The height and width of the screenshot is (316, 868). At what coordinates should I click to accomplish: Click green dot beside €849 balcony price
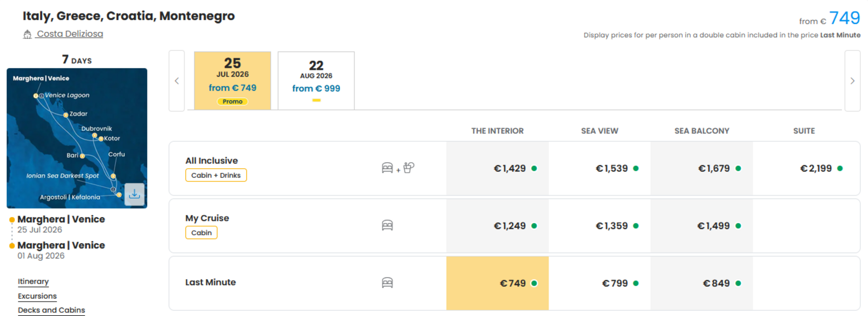(738, 283)
